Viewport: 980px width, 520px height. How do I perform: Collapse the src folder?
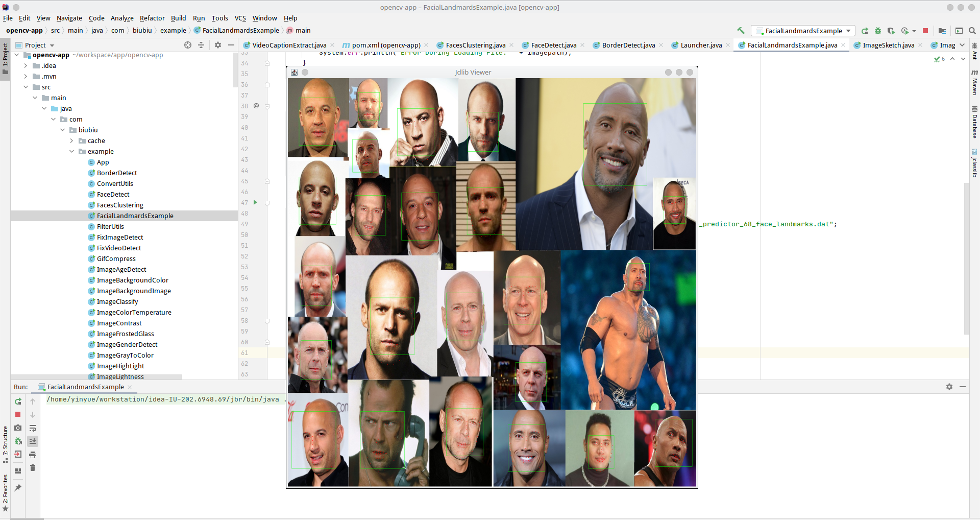pyautogui.click(x=26, y=87)
